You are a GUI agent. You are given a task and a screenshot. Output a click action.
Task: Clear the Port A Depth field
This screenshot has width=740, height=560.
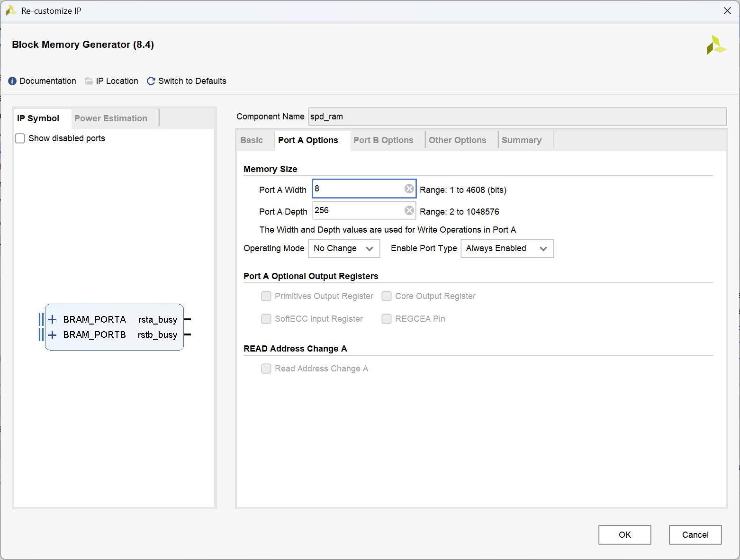tap(409, 210)
